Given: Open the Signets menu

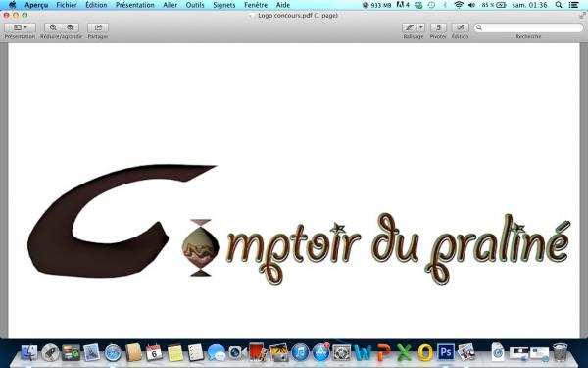Looking at the screenshot, I should (x=223, y=5).
